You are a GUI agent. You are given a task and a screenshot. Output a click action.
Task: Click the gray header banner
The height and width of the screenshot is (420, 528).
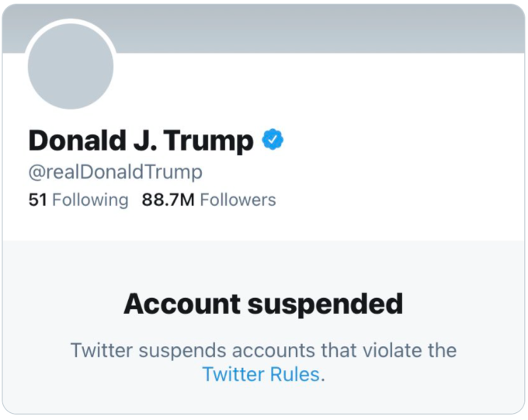[x=311, y=28]
